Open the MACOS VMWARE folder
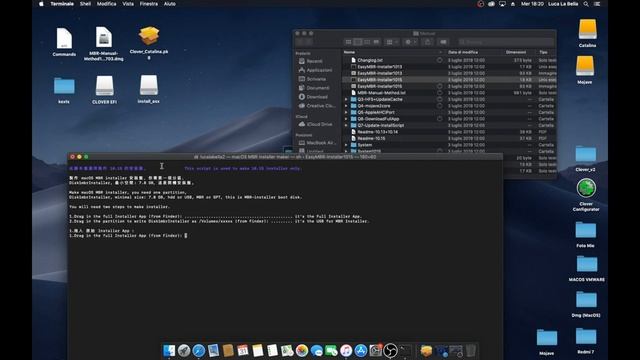Screen dimensions: 640x360 (x=587, y=264)
